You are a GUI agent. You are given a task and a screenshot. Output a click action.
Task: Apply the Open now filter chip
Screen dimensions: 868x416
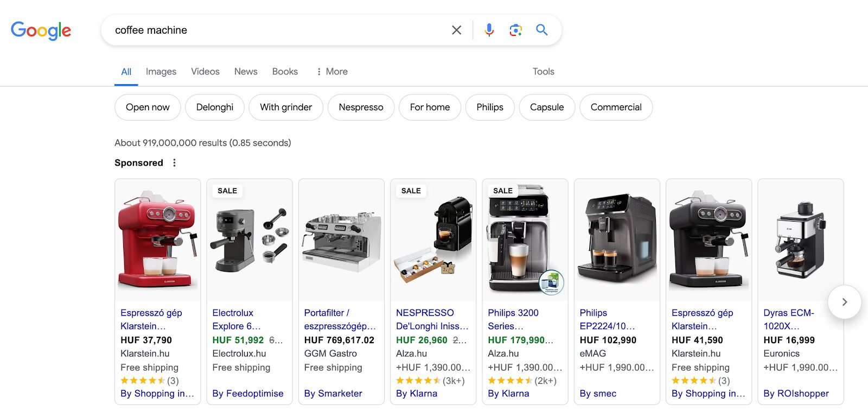click(148, 108)
